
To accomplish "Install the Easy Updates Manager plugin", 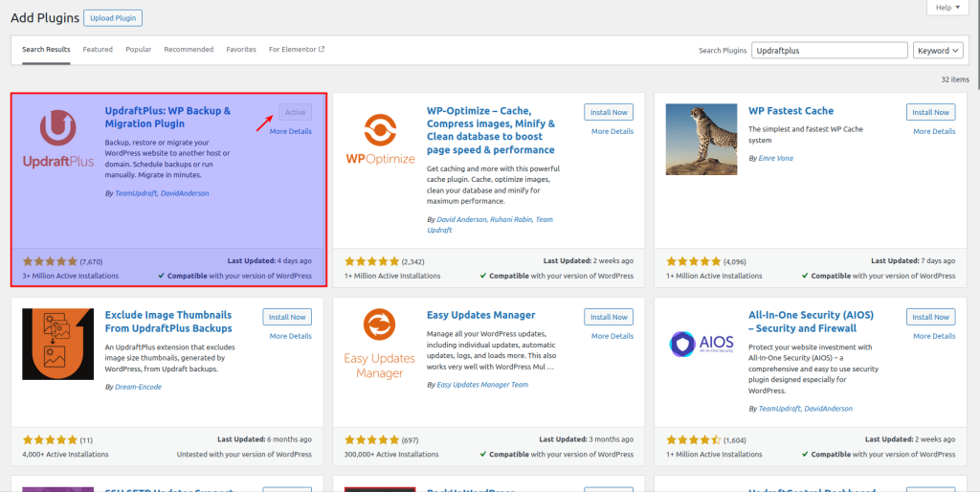I will 609,317.
